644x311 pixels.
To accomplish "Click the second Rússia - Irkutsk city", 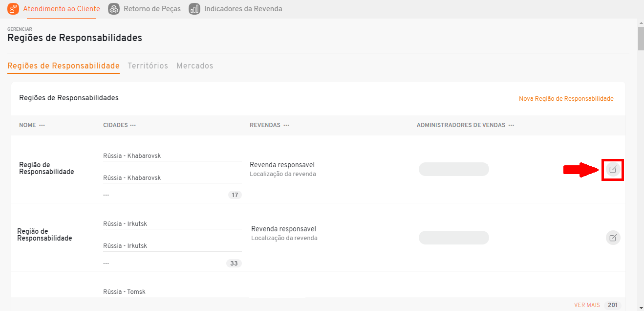I will click(125, 246).
